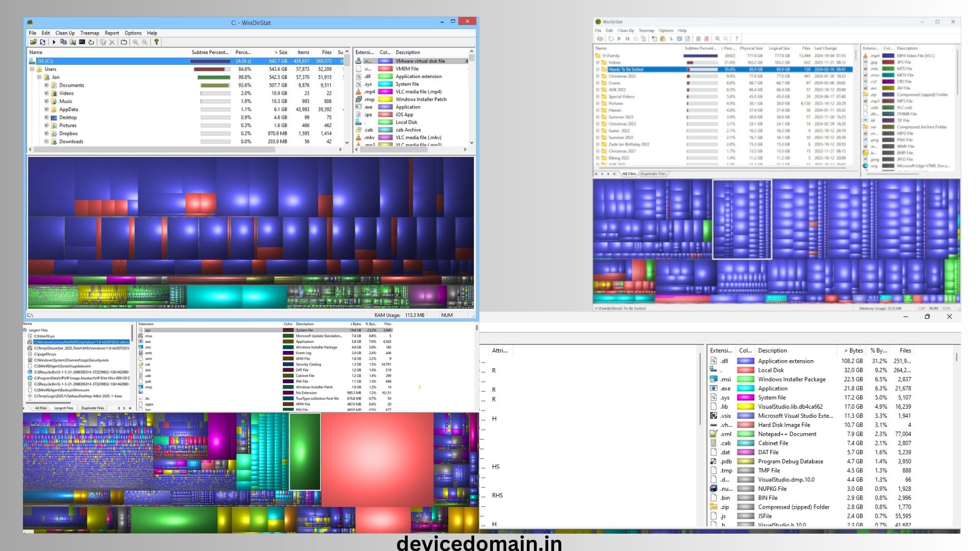
Task: Expand the Documents folder node
Action: tap(46, 85)
